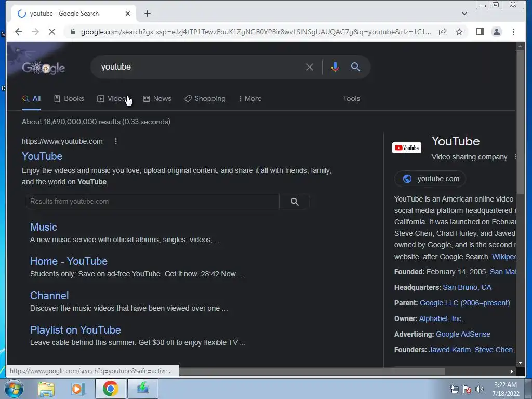532x399 pixels.
Task: Open options for youtube.com result
Action: point(116,141)
